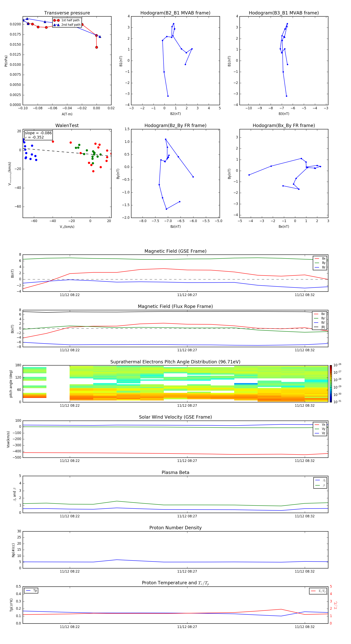Click the Magnetic Field (Flux Rope Frame) title
The image size is (351, 644).
point(175,307)
